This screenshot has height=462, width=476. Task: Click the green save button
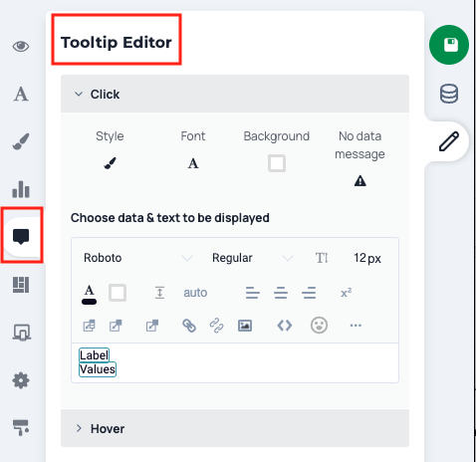point(449,45)
